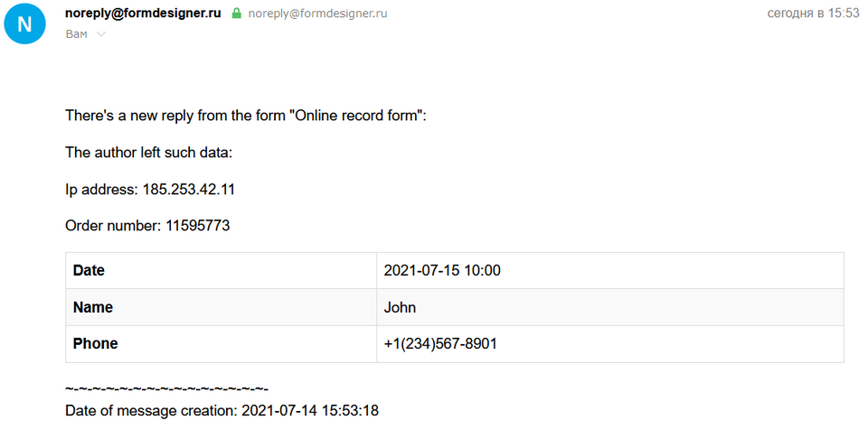
Task: Click the "Online record form" intro line
Action: click(x=245, y=116)
